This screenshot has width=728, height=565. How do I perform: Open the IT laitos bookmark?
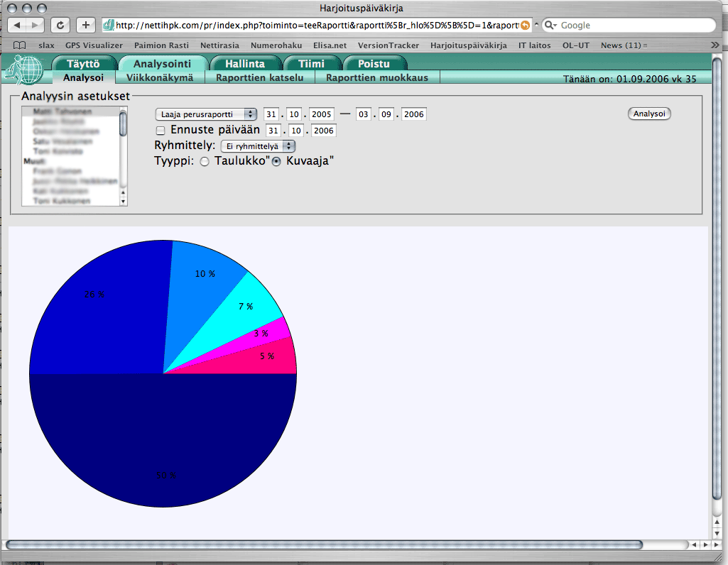point(534,45)
